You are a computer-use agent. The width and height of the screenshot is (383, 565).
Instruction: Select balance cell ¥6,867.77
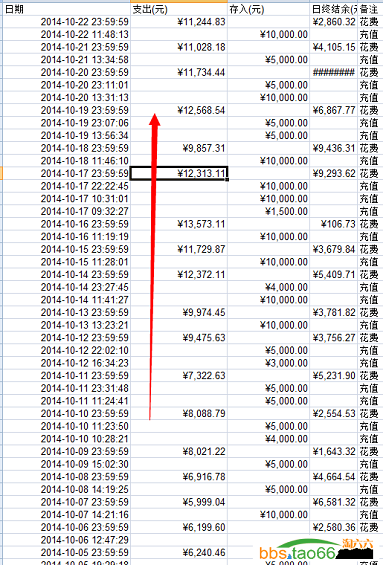click(334, 110)
